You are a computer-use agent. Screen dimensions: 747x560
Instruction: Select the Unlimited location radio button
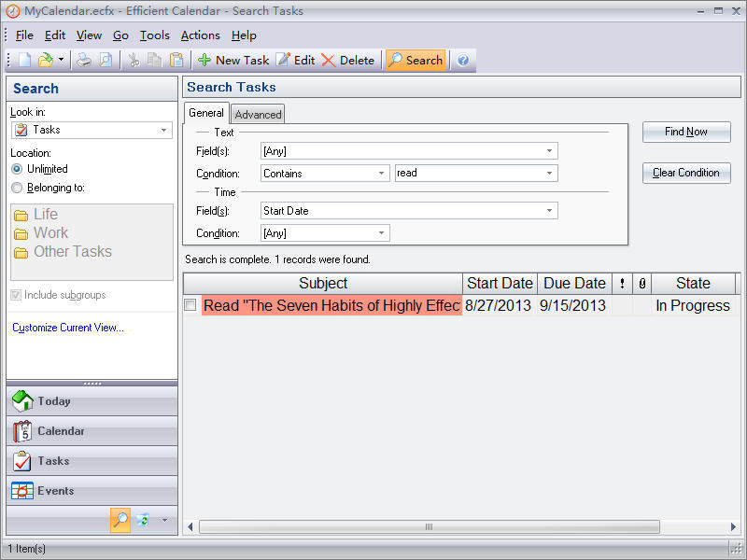pos(17,169)
